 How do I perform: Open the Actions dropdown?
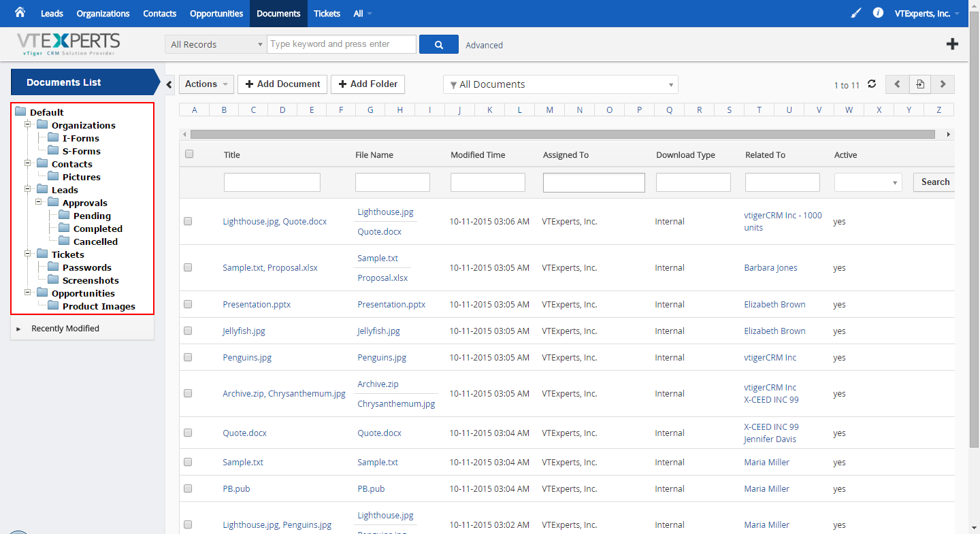click(206, 84)
